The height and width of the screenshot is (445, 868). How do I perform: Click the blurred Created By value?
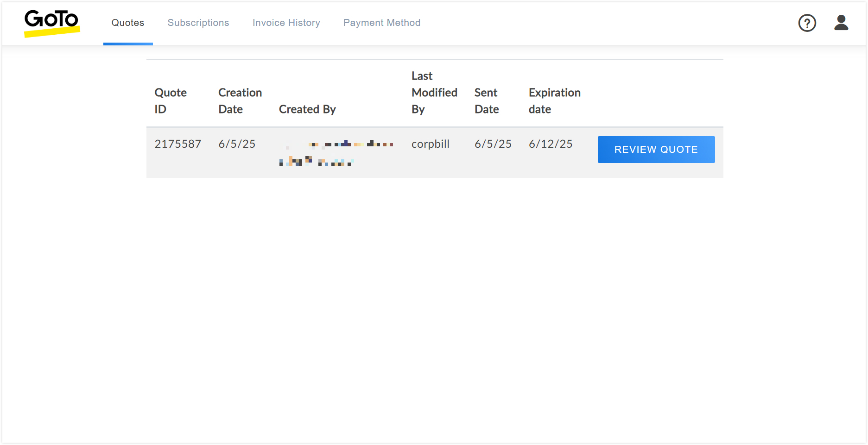336,153
